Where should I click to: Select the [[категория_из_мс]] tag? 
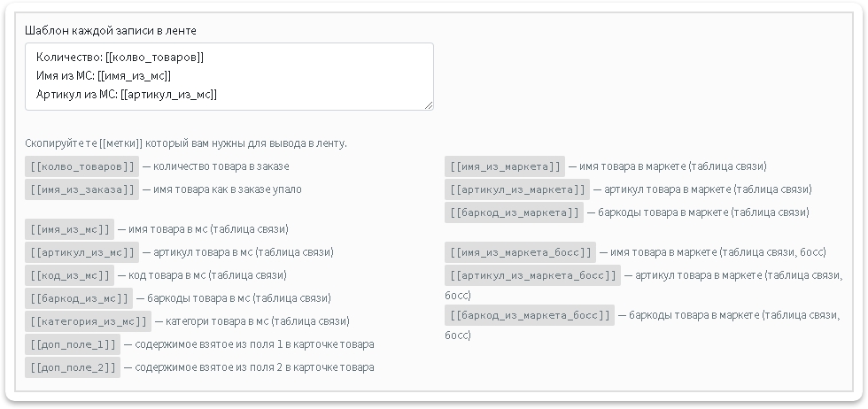(88, 321)
